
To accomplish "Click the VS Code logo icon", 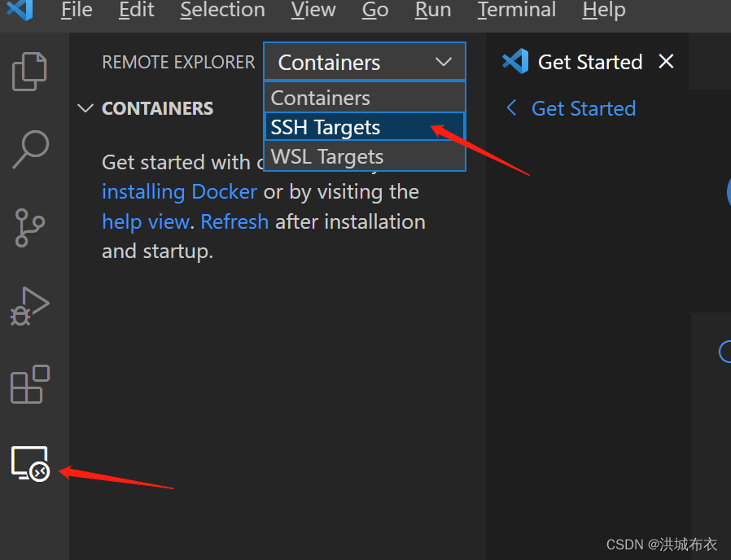I will pyautogui.click(x=20, y=10).
